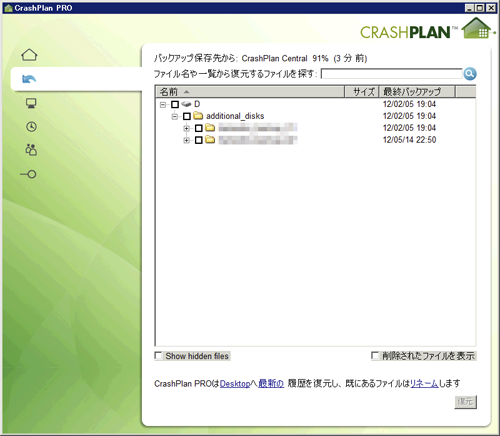The height and width of the screenshot is (436, 500).
Task: Minimize the CrashPlan PRO window
Action: pos(469,8)
